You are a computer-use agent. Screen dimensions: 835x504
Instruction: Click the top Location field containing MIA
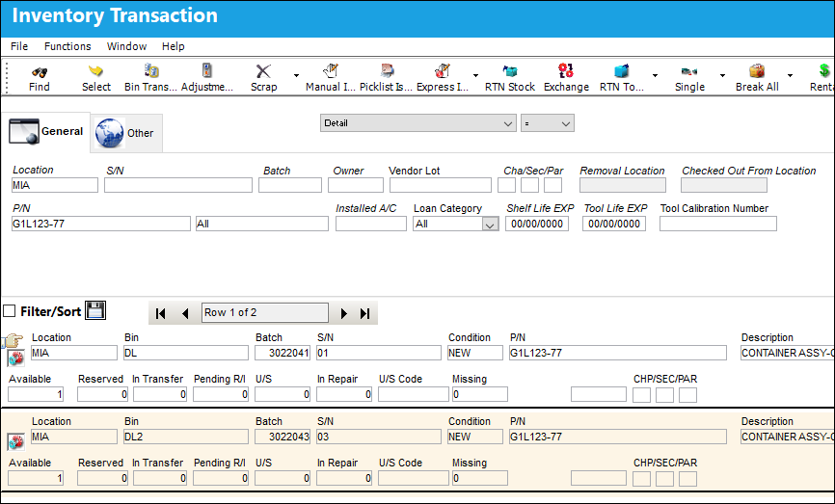(x=55, y=185)
